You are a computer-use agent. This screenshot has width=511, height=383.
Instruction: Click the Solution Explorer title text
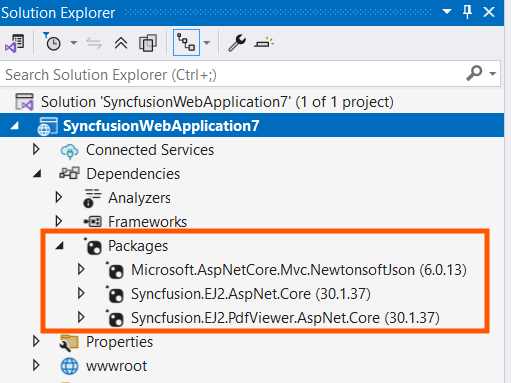58,13
